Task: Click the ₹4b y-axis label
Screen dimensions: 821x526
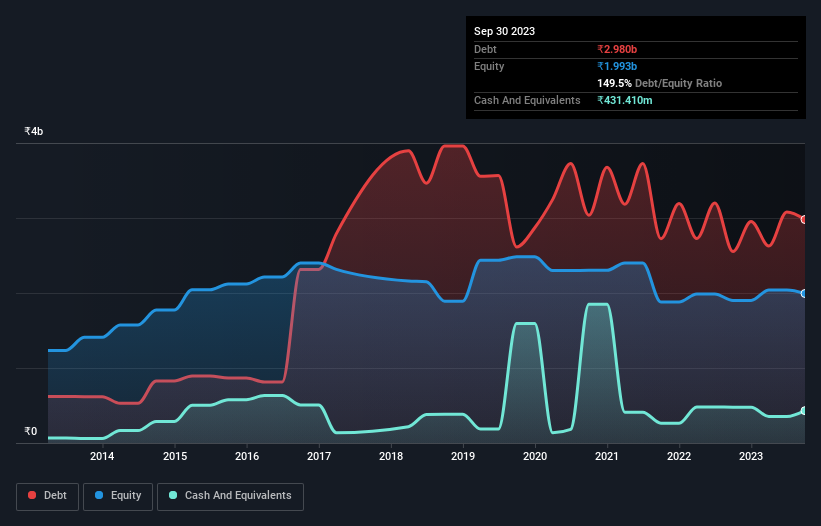Action: coord(34,131)
